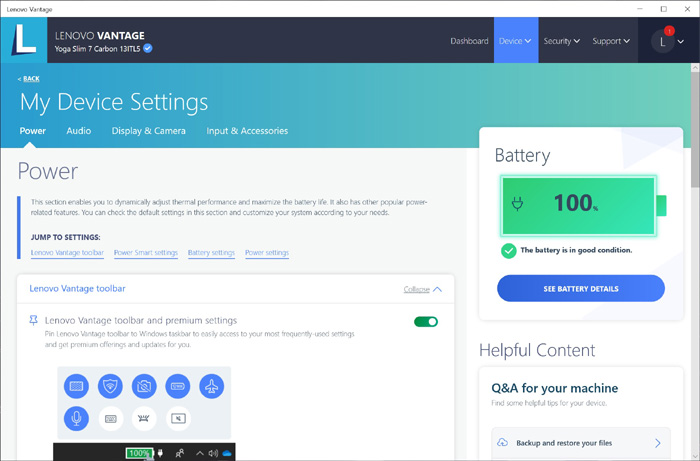This screenshot has height=461, width=700.
Task: Jump to Lenovo Vantage toolbar link
Action: click(x=67, y=253)
